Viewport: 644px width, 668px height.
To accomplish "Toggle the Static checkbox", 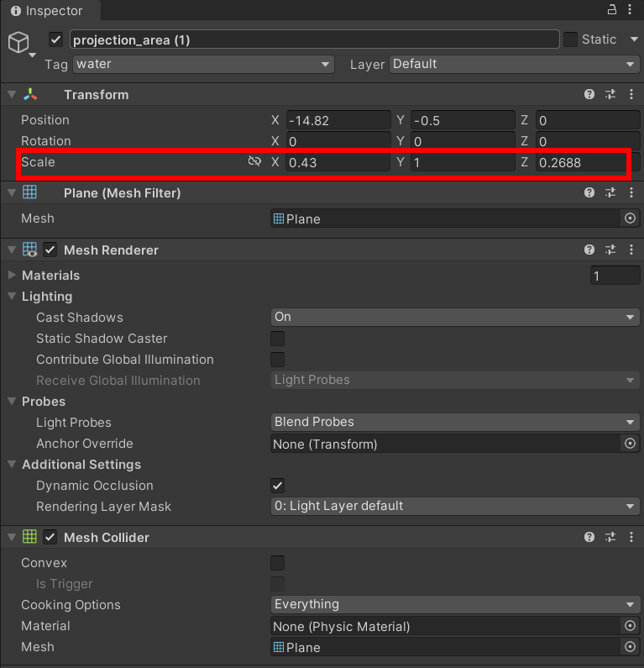I will click(570, 39).
